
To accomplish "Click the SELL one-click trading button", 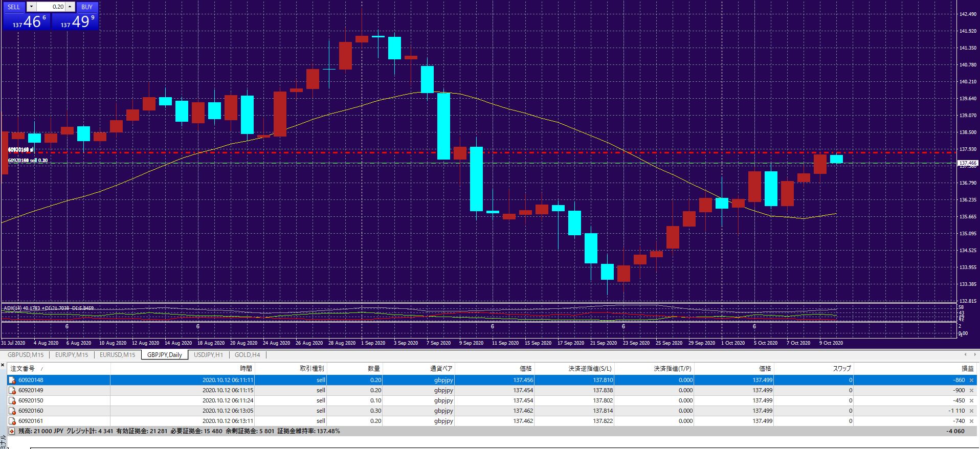I will 14,7.
